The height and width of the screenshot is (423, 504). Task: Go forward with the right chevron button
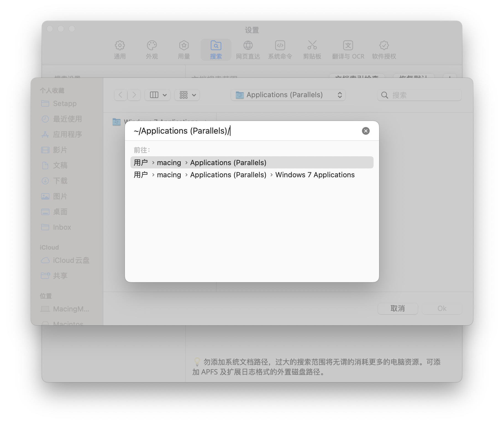click(134, 95)
